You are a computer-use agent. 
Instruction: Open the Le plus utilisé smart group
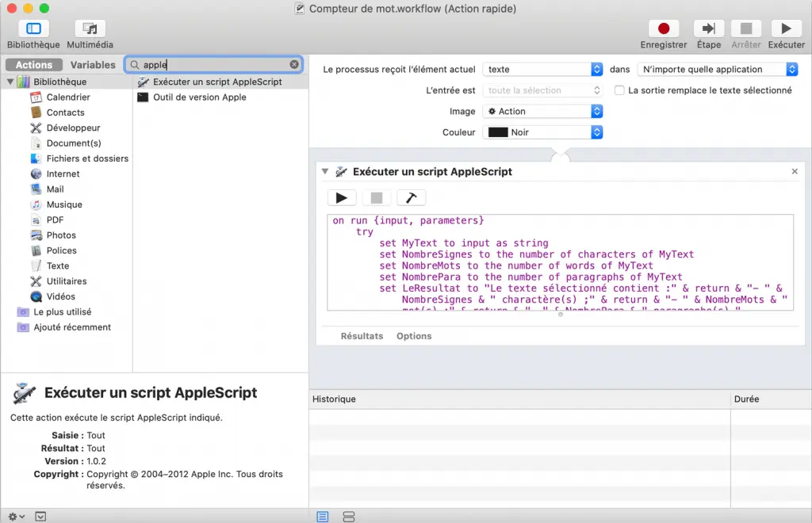coord(62,312)
